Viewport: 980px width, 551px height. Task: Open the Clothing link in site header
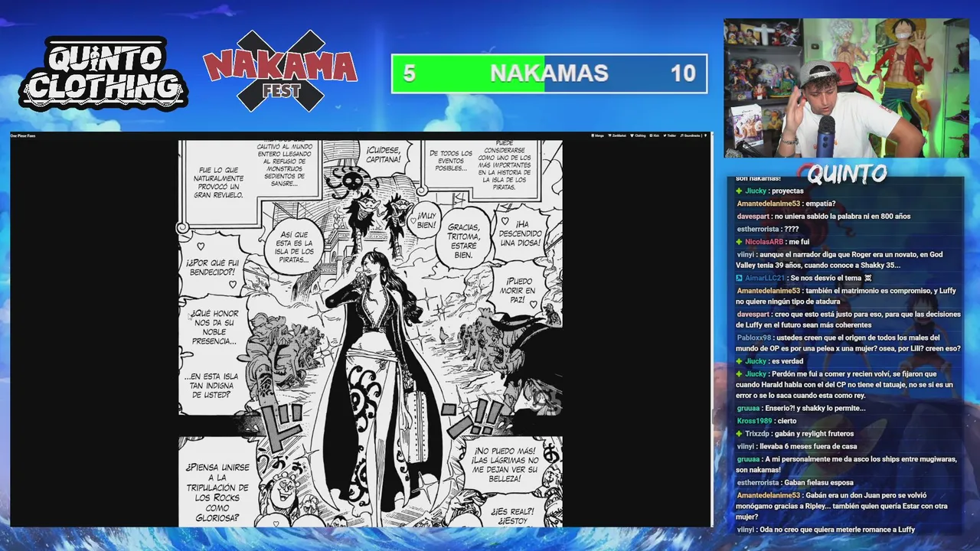point(638,135)
